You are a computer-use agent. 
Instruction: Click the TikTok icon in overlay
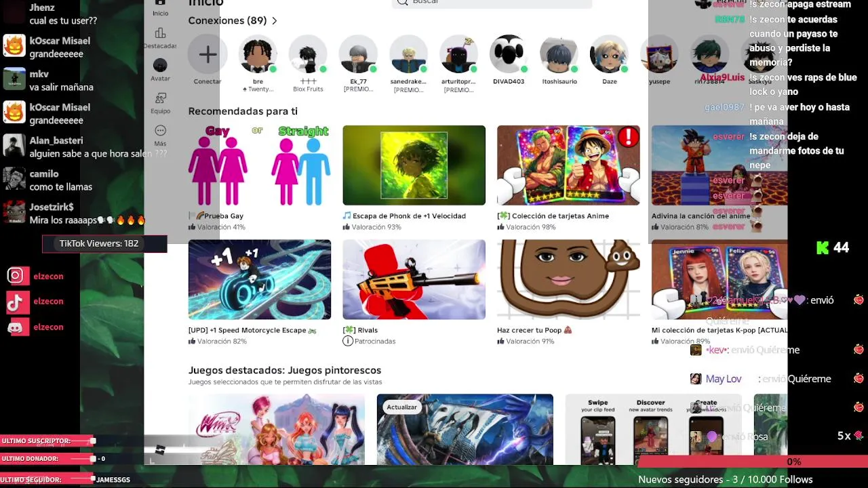coord(16,302)
